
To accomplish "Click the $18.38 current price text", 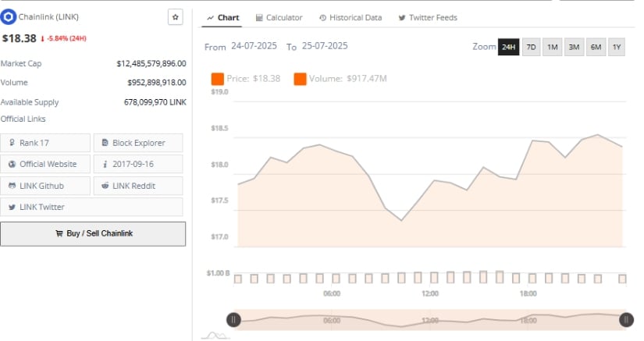I will (x=20, y=38).
